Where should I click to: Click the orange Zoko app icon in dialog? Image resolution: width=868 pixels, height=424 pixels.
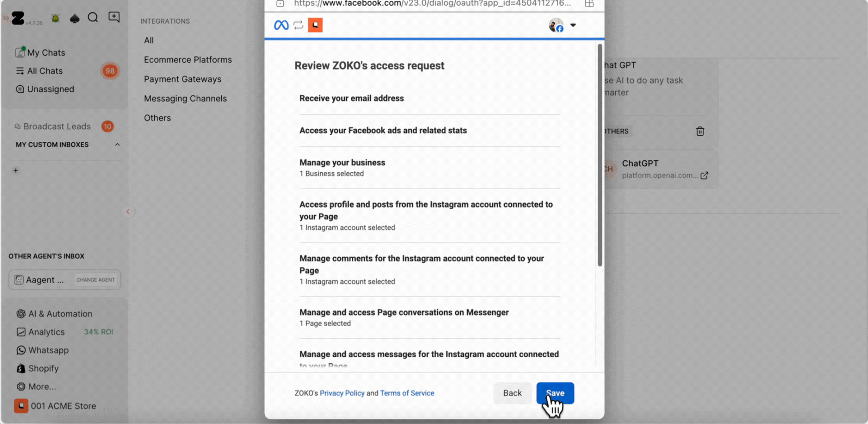click(315, 25)
